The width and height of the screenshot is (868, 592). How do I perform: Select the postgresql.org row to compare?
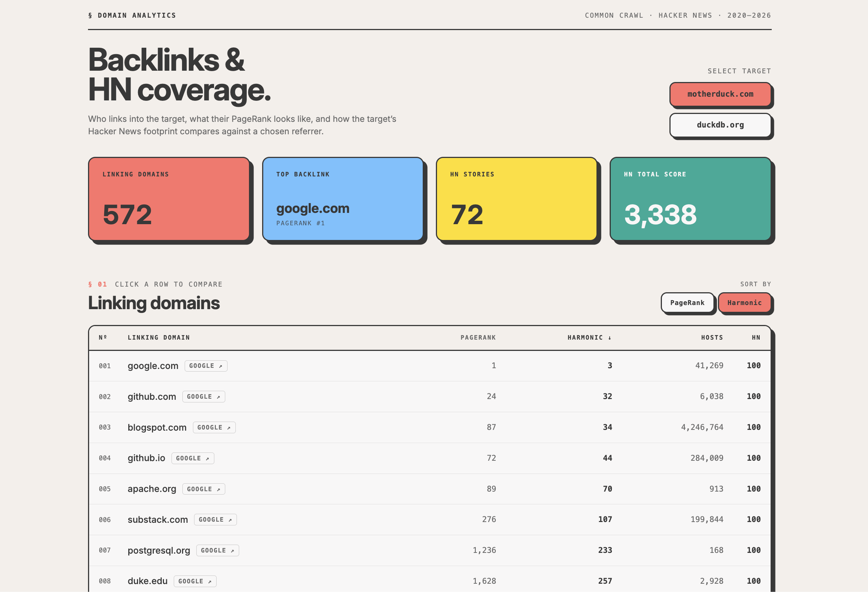tap(429, 551)
